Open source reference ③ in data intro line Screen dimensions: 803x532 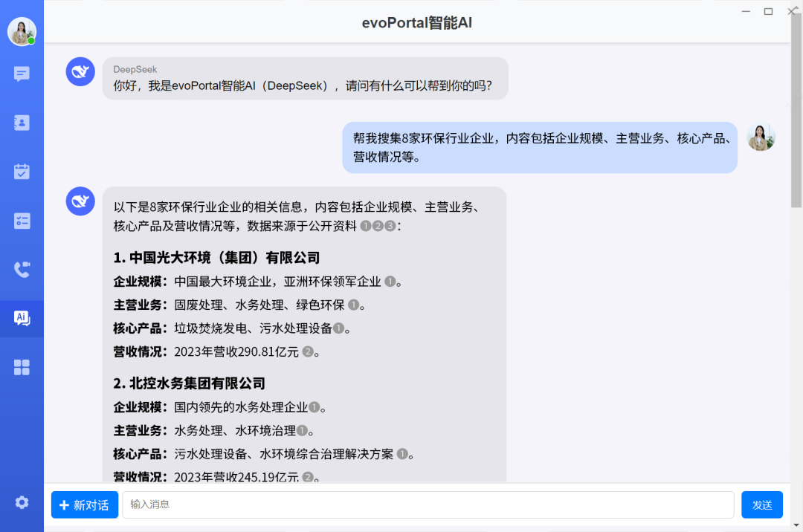click(x=390, y=225)
